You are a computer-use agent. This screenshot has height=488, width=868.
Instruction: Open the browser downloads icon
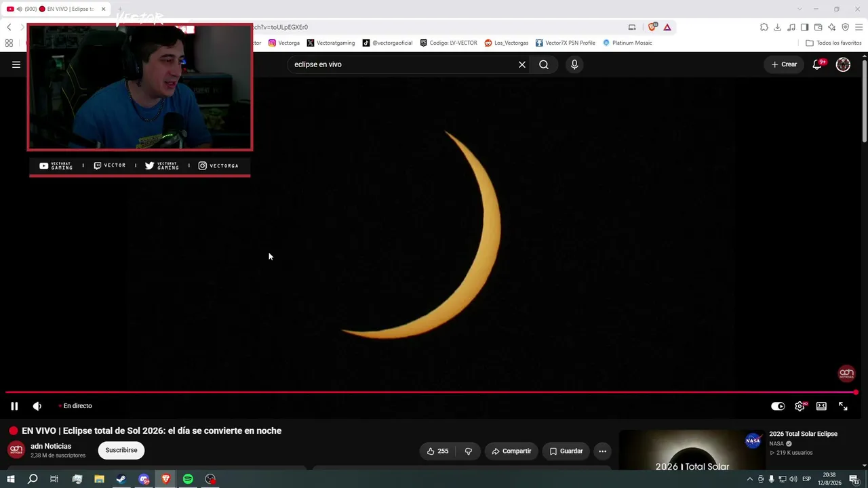pyautogui.click(x=778, y=27)
